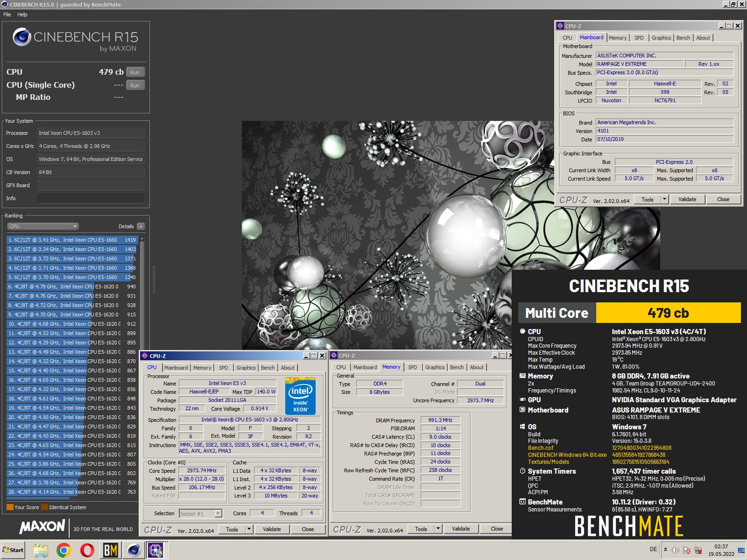Expand Tools dropdown arrow in the Mainboard-tab CPU-Z window
This screenshot has width=747, height=560.
[x=664, y=199]
